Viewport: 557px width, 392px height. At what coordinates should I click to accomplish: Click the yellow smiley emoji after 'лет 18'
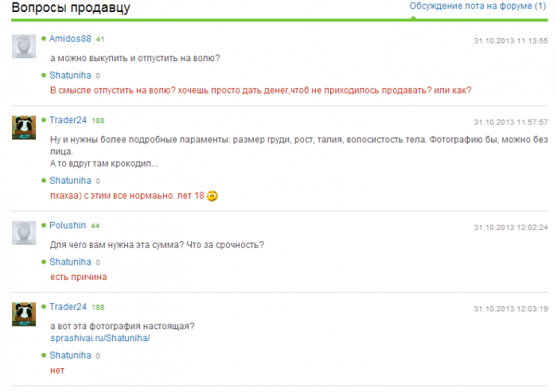pyautogui.click(x=212, y=196)
